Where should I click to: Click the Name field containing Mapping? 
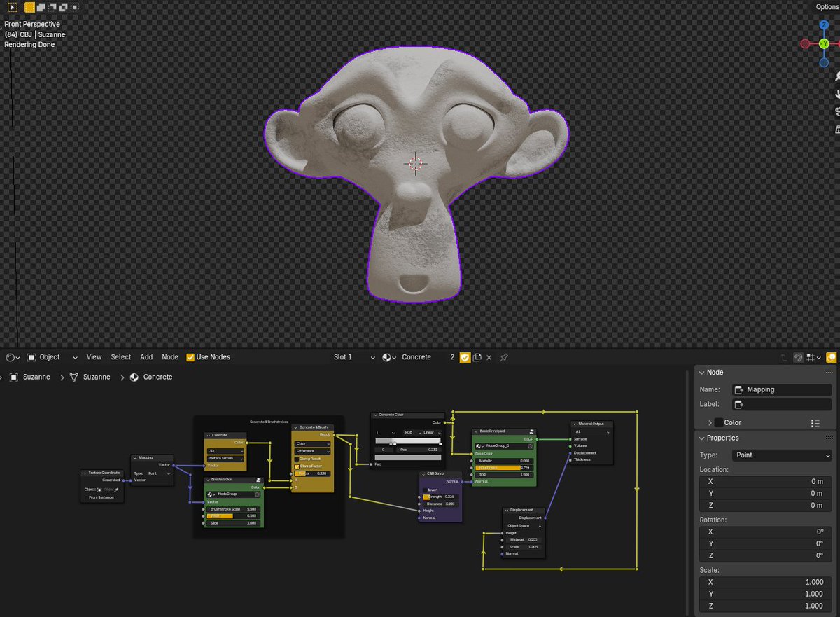pyautogui.click(x=782, y=390)
